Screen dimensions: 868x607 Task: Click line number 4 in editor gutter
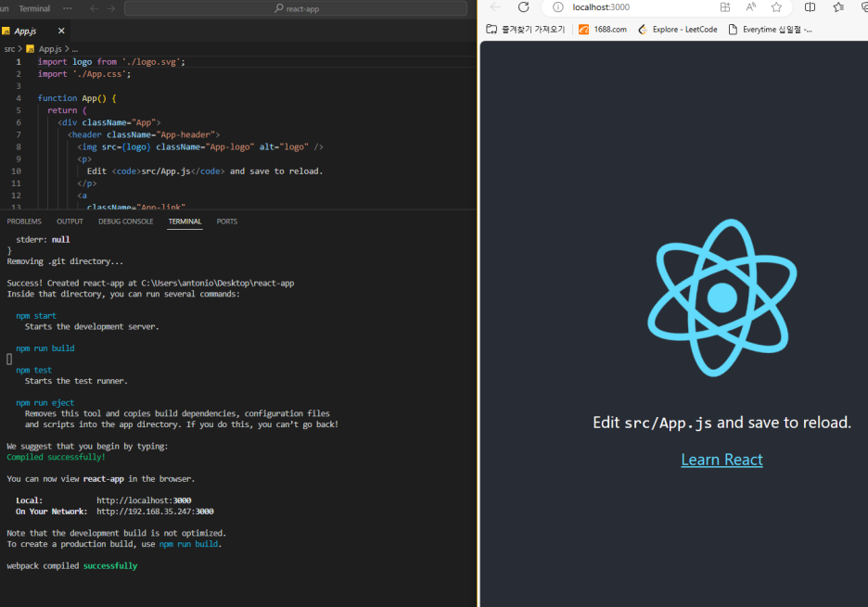click(x=19, y=98)
